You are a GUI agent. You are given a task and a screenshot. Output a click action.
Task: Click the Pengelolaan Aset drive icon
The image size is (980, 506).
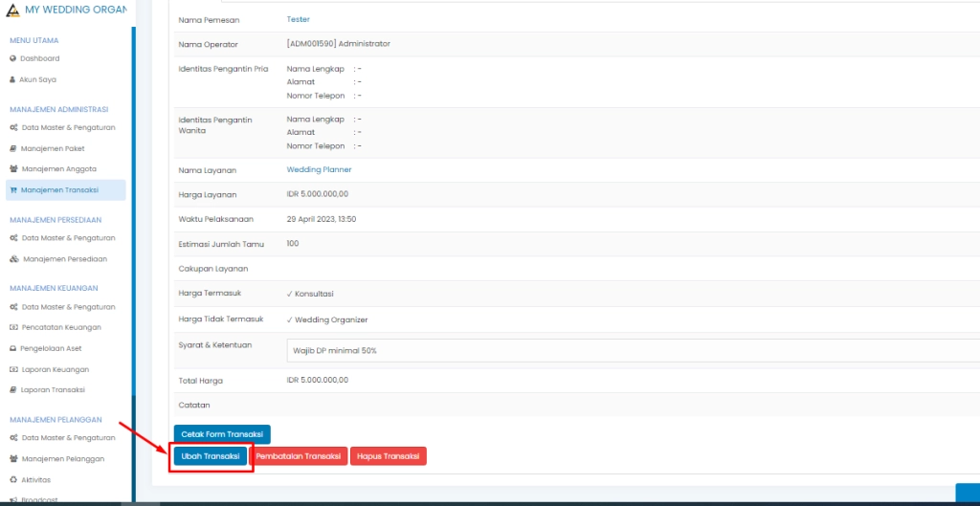[13, 348]
